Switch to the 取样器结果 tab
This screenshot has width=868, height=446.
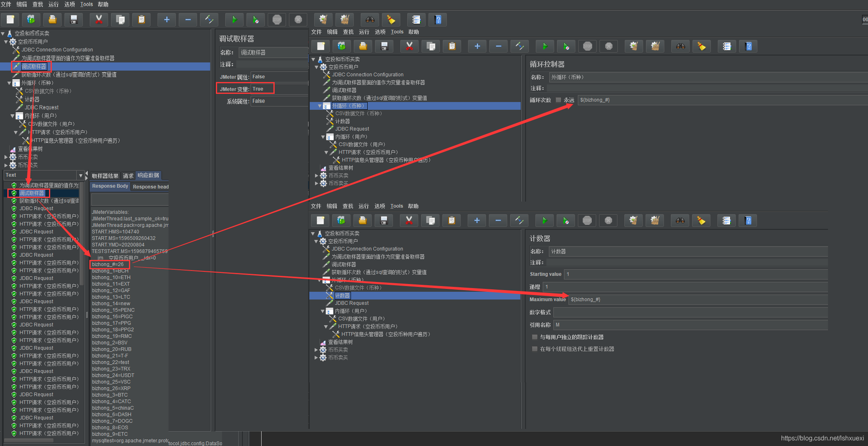click(x=105, y=176)
